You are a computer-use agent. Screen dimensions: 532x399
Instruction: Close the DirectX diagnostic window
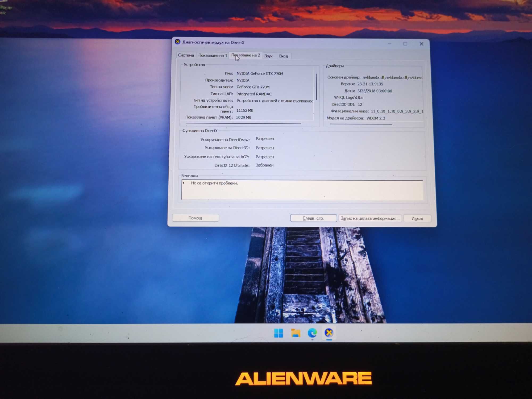(x=421, y=44)
